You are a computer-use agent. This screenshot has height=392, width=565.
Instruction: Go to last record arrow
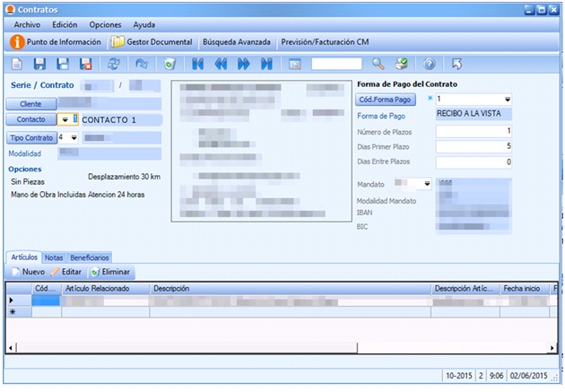[266, 64]
